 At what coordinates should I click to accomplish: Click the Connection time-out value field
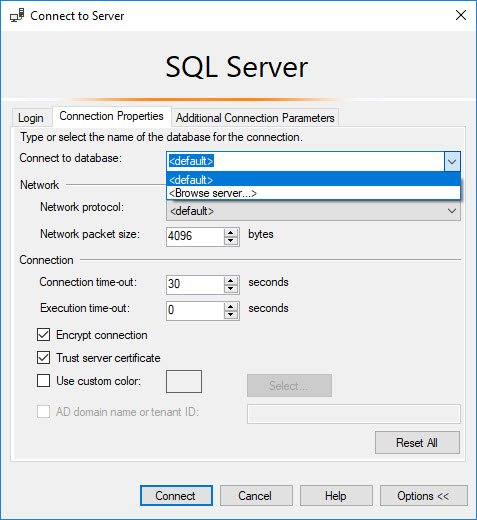(195, 284)
